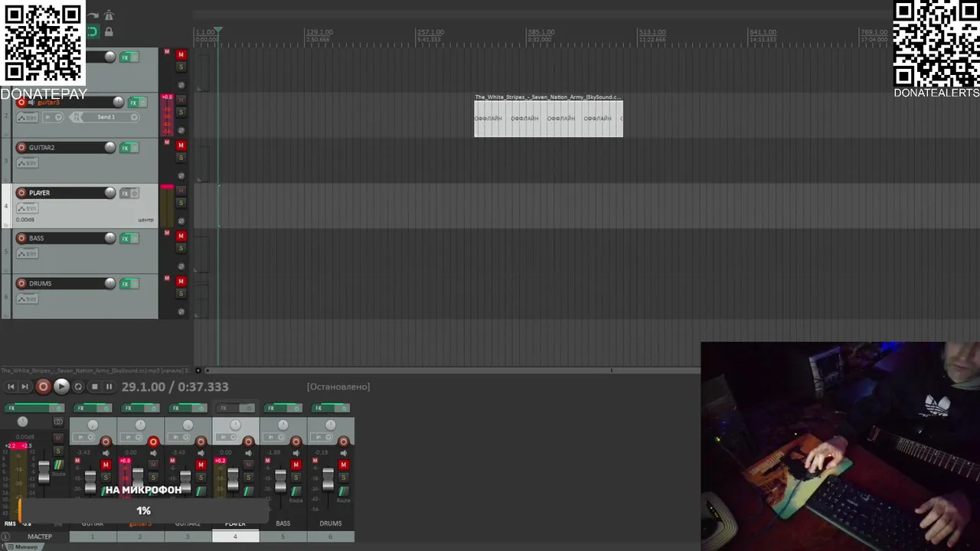Image resolution: width=980 pixels, height=551 pixels.
Task: Open trim envelope mode on DRUMS track
Action: (x=27, y=299)
